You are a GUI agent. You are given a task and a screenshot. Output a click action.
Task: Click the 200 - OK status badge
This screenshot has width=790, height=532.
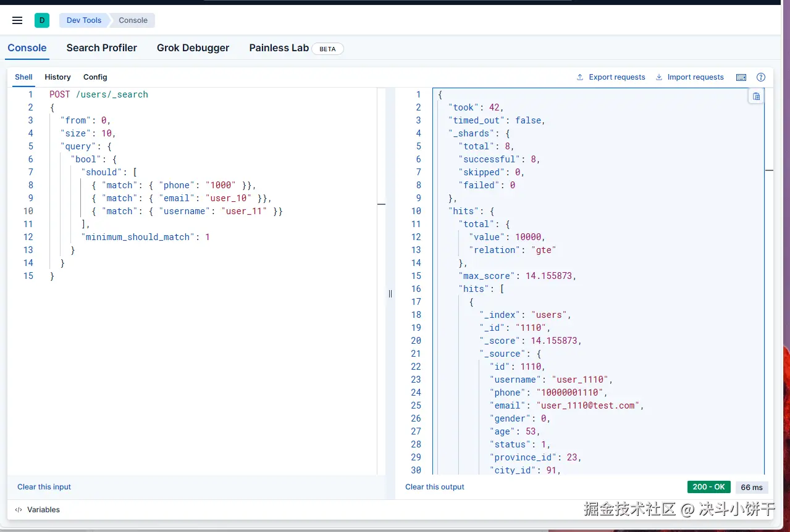(x=709, y=487)
